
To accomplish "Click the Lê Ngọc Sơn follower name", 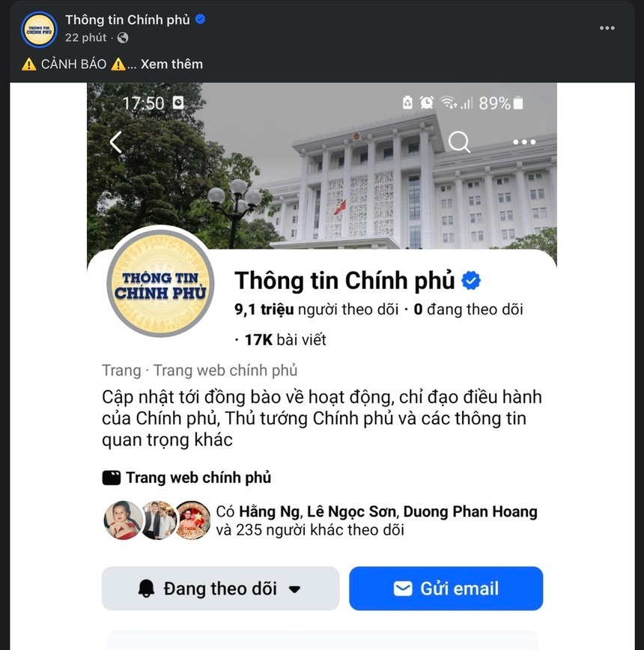I will [x=351, y=512].
